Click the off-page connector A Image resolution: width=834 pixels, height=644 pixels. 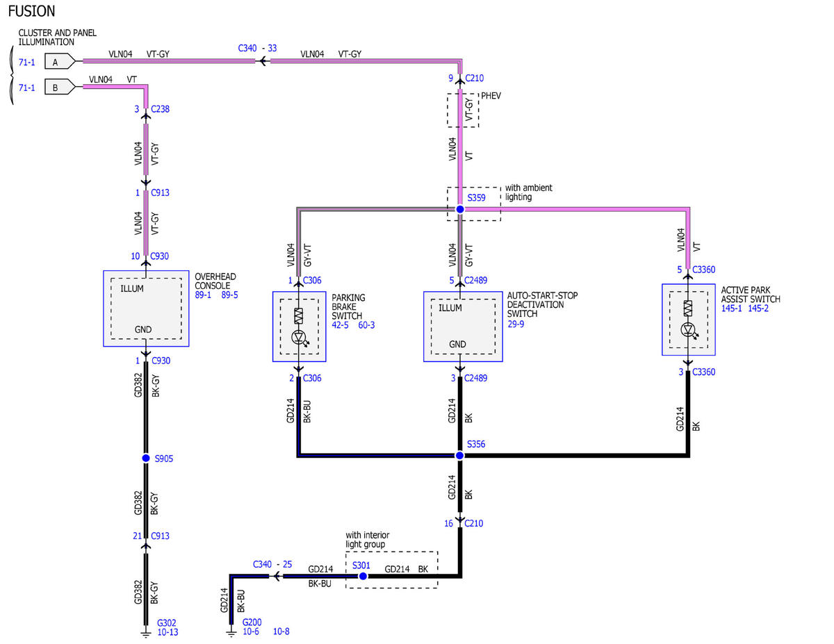(x=59, y=62)
